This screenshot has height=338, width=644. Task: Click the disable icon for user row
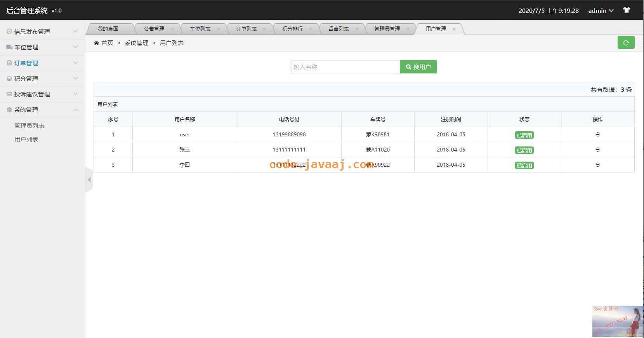tap(598, 134)
